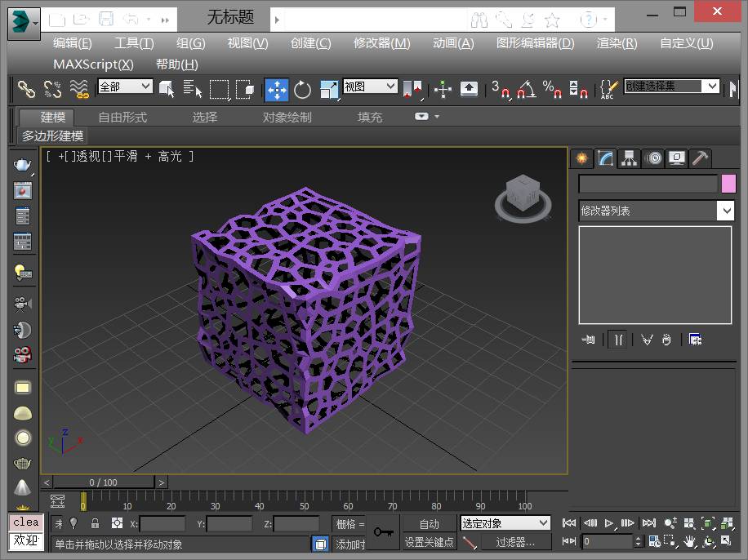Open the application menu 3ds Max logo
748x560 pixels.
[24, 22]
